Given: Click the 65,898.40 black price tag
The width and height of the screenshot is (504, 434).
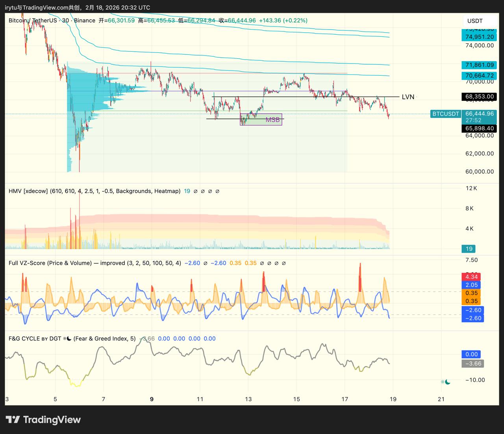Looking at the screenshot, I should point(479,129).
